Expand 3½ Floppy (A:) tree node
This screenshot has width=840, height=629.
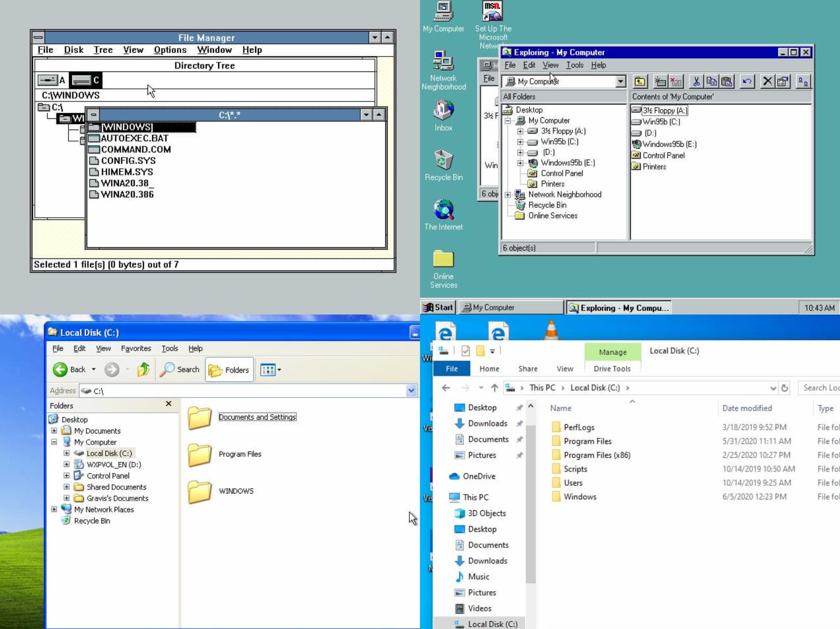tap(520, 131)
